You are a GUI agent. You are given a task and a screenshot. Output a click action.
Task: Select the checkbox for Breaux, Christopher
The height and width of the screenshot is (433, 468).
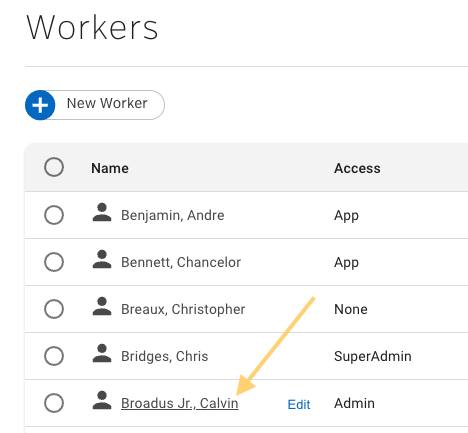54,309
